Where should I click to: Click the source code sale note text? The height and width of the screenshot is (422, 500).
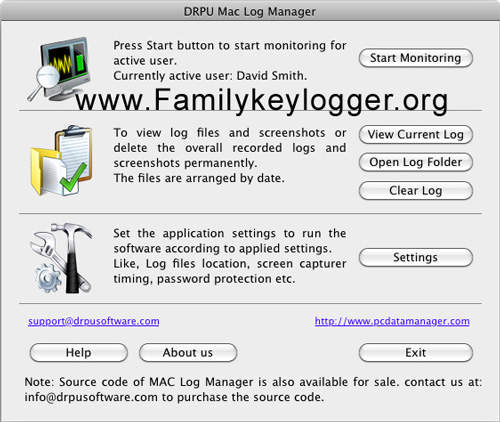pos(253,389)
